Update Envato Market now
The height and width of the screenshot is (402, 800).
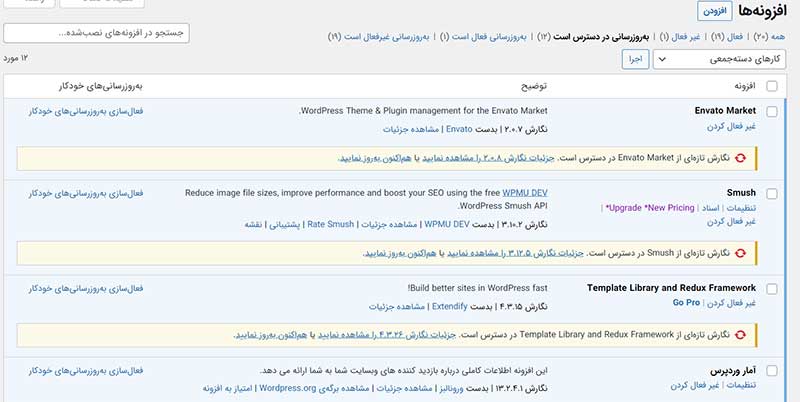click(377, 158)
